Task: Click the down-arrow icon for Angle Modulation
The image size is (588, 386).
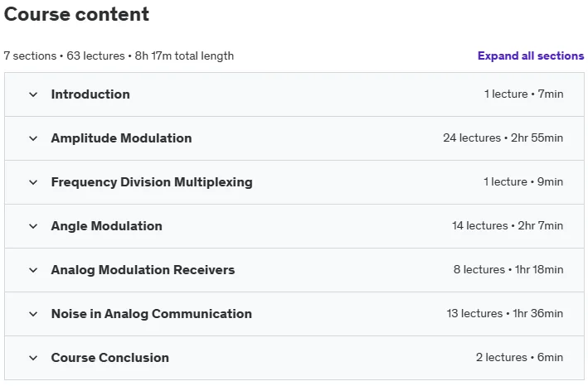Action: tap(33, 226)
